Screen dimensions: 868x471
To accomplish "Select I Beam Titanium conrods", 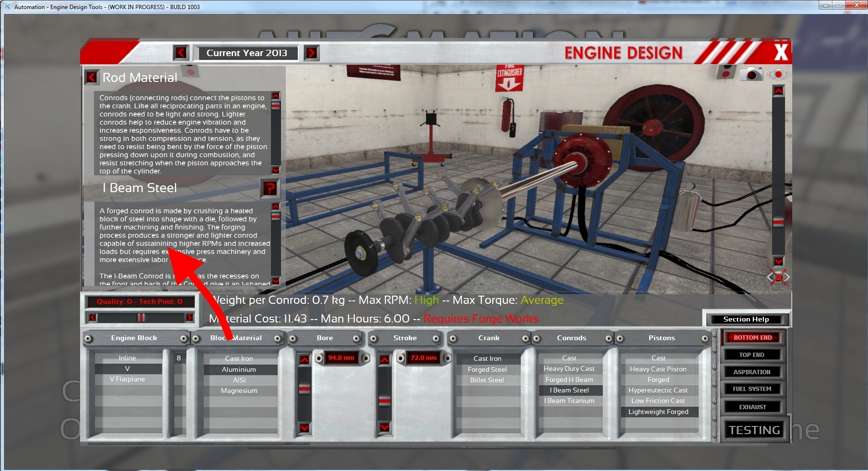I will click(569, 401).
